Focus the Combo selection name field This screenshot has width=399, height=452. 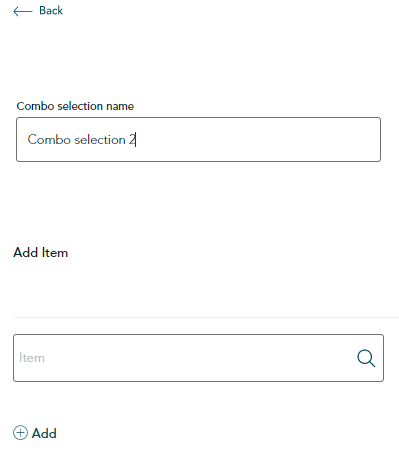tap(198, 139)
